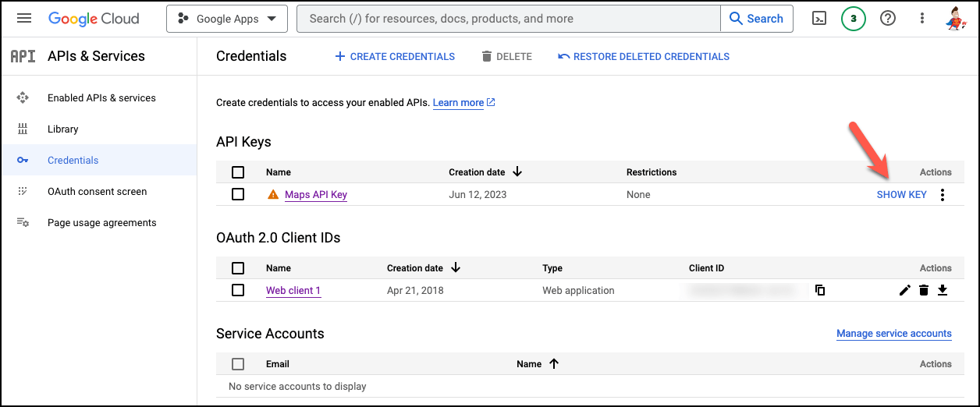980x407 pixels.
Task: Click the Credentials key icon
Action: 23,160
